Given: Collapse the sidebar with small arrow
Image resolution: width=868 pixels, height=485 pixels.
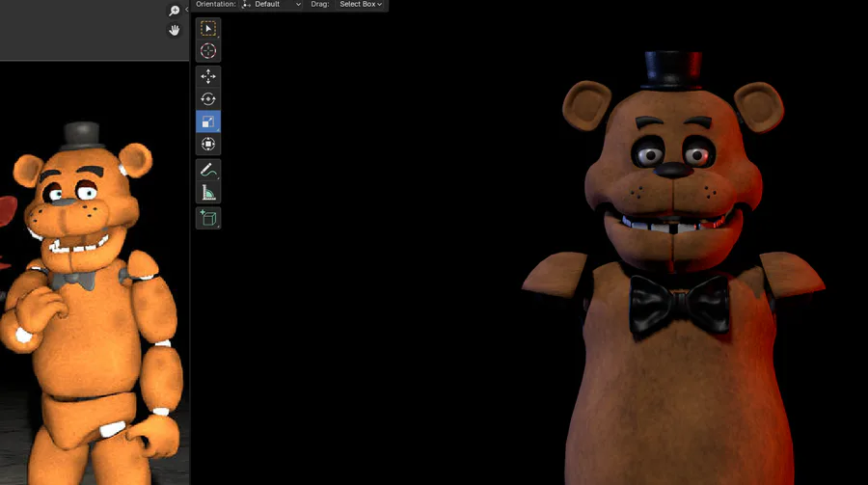Looking at the screenshot, I should pyautogui.click(x=186, y=10).
